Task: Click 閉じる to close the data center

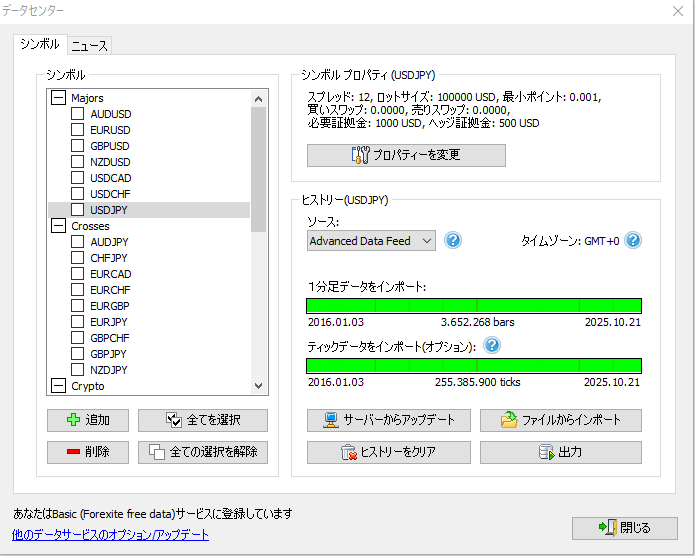Action: click(x=625, y=528)
